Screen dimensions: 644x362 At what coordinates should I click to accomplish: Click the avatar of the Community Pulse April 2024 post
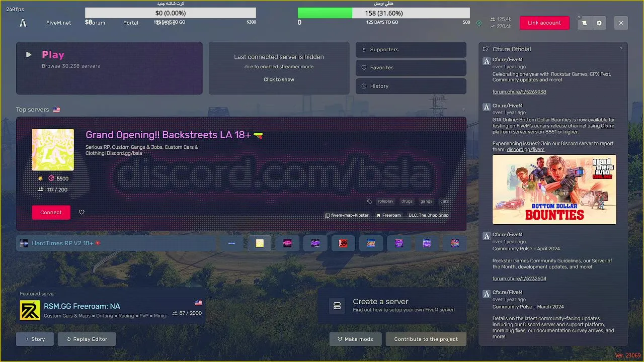486,236
